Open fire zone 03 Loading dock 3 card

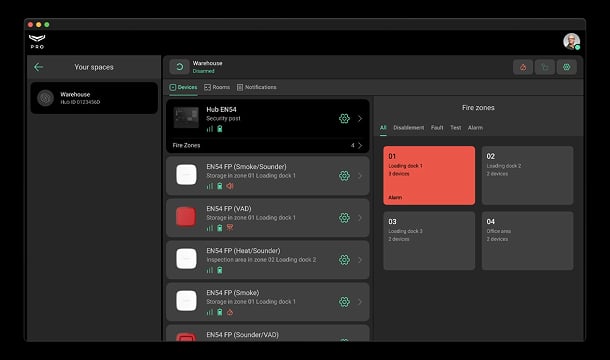[x=429, y=241]
